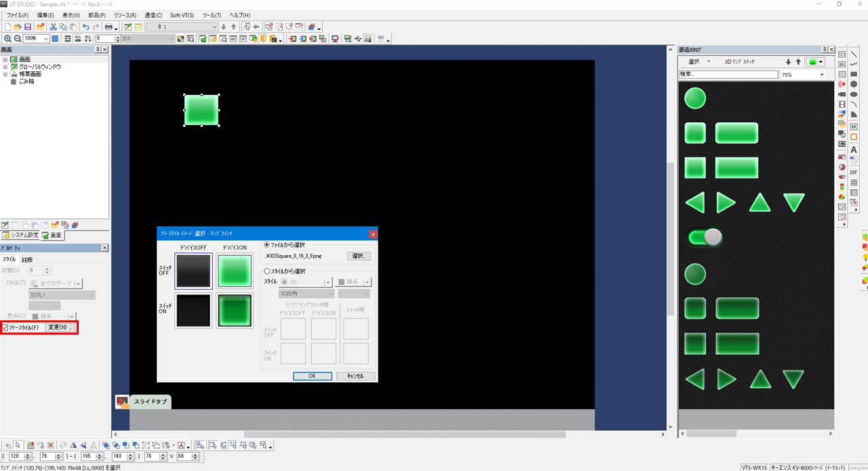This screenshot has width=868, height=471.
Task: Select the ファイルから選択 radio button
Action: [267, 244]
